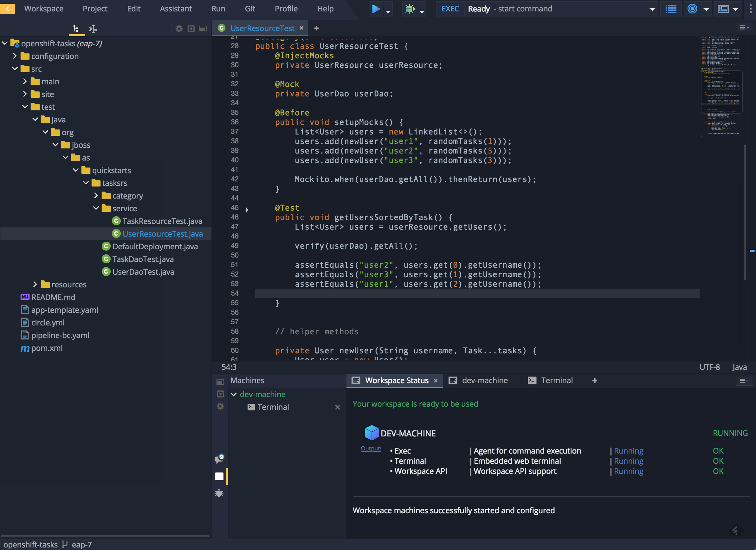Add new editor tab with plus icon

(316, 28)
